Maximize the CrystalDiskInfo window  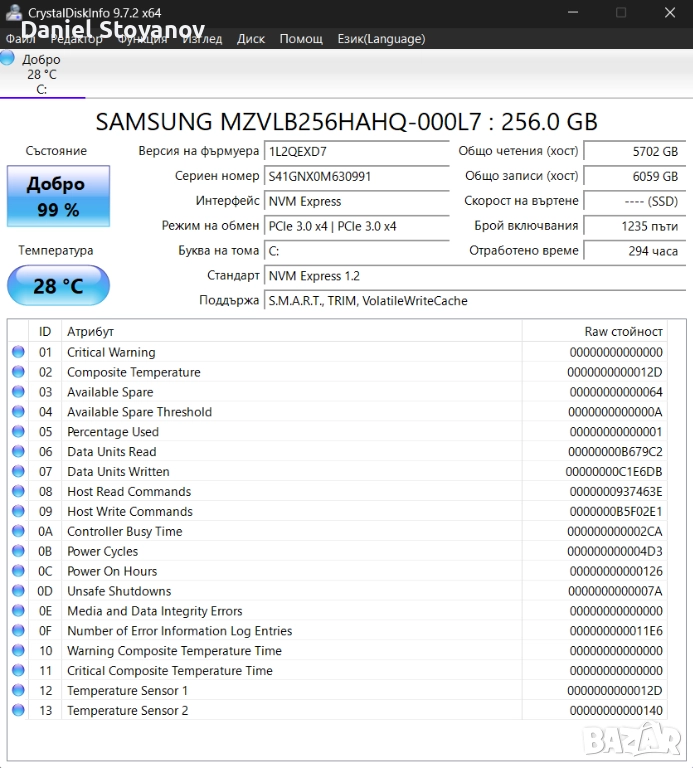pyautogui.click(x=621, y=12)
